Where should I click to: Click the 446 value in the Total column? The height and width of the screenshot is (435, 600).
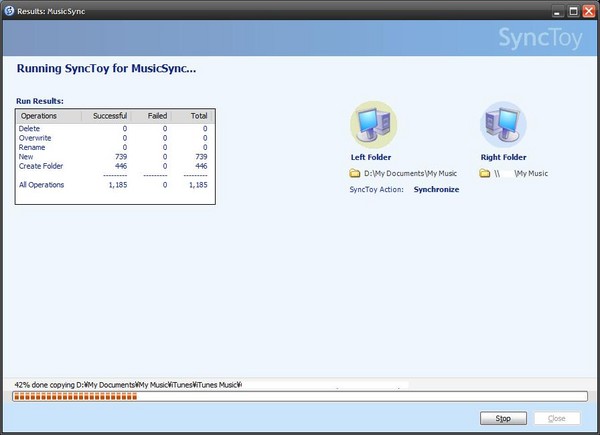click(201, 166)
